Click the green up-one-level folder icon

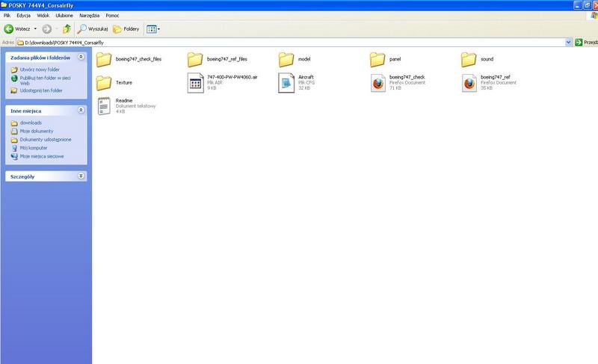pos(67,29)
